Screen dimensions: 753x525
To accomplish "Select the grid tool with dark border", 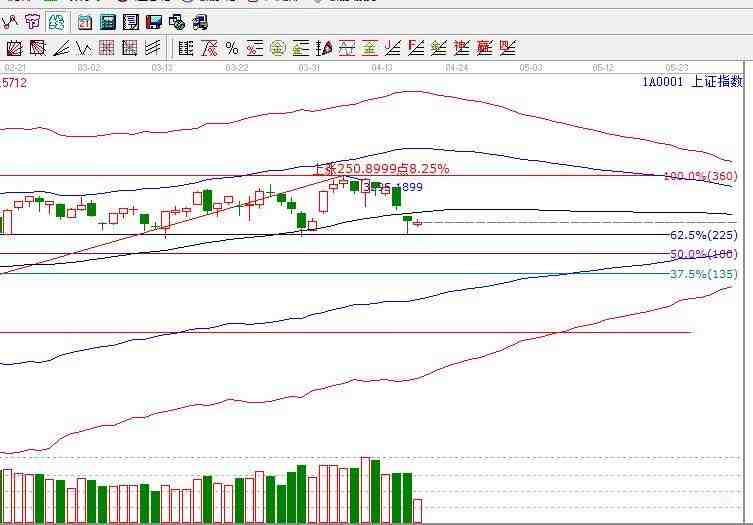I will coord(130,48).
